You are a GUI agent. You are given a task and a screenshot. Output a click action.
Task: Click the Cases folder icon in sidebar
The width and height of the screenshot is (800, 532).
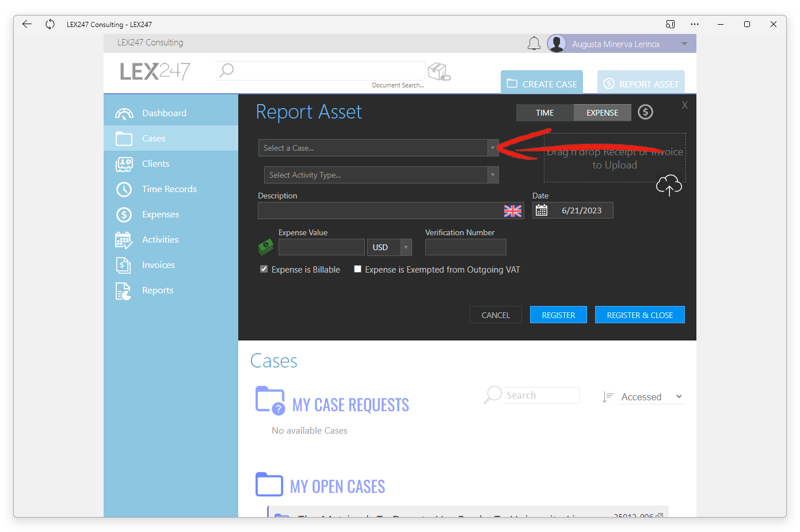(x=124, y=139)
